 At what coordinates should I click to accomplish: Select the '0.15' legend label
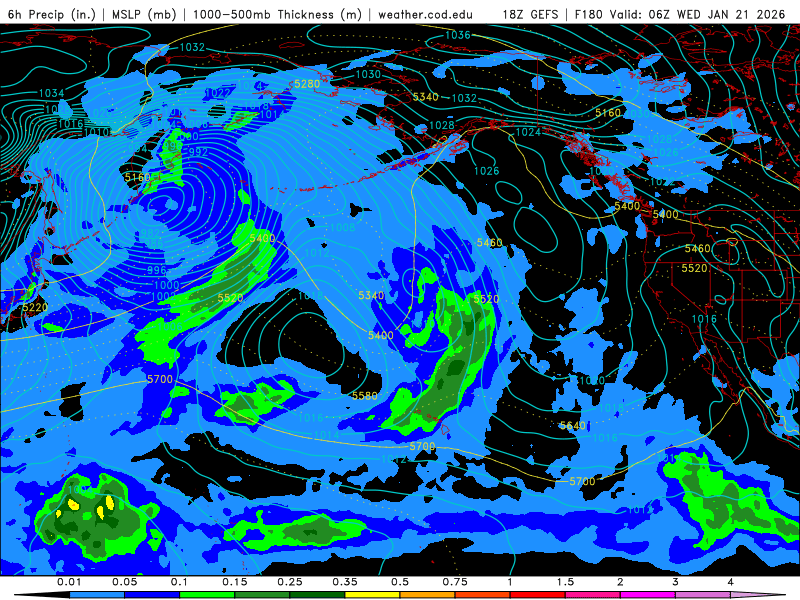coord(235,582)
